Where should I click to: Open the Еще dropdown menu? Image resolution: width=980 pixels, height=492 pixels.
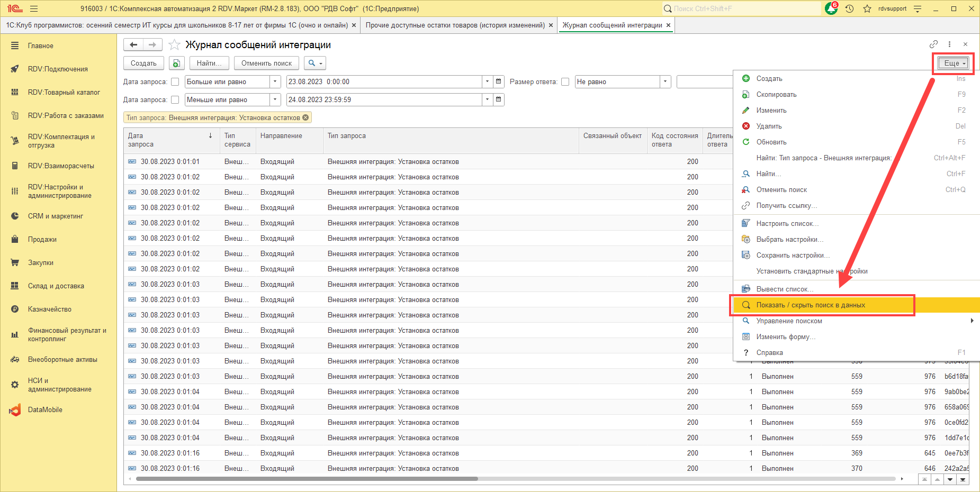954,63
